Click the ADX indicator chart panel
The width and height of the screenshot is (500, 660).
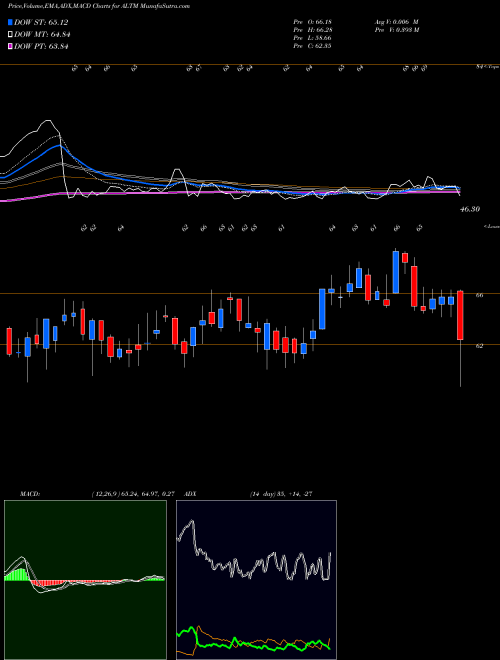[256, 580]
